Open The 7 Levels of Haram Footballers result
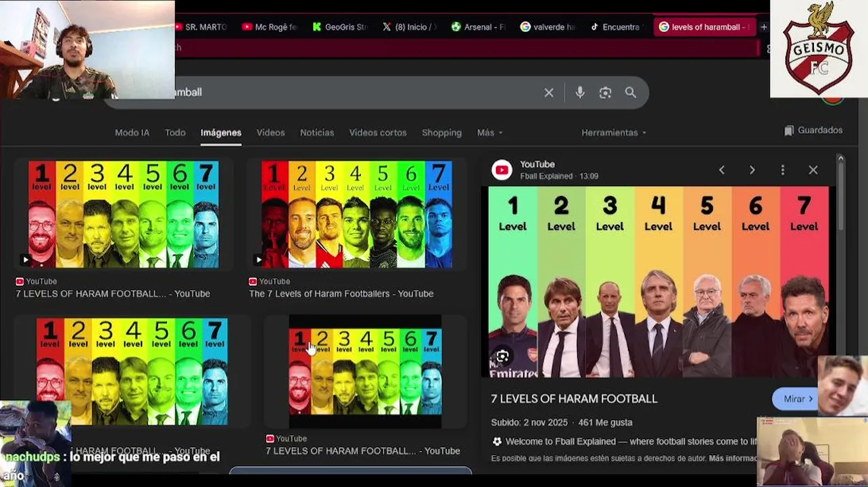The image size is (868, 487). click(341, 294)
